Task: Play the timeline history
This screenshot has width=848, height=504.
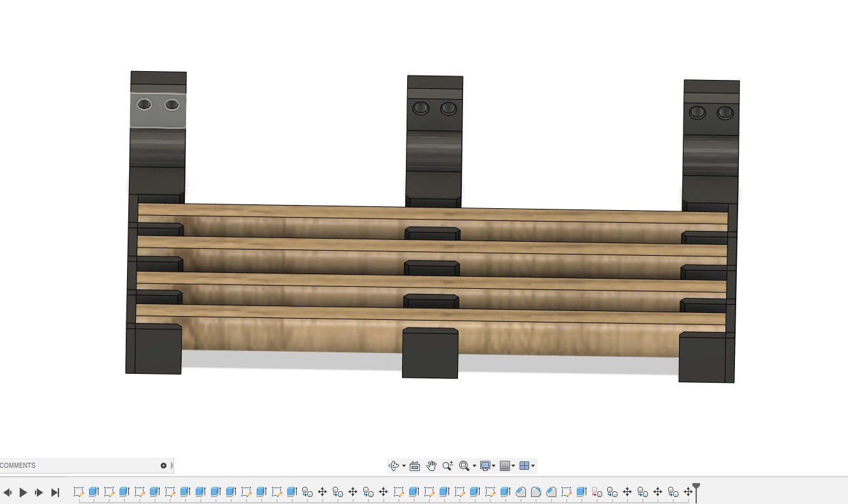Action: pos(24,493)
